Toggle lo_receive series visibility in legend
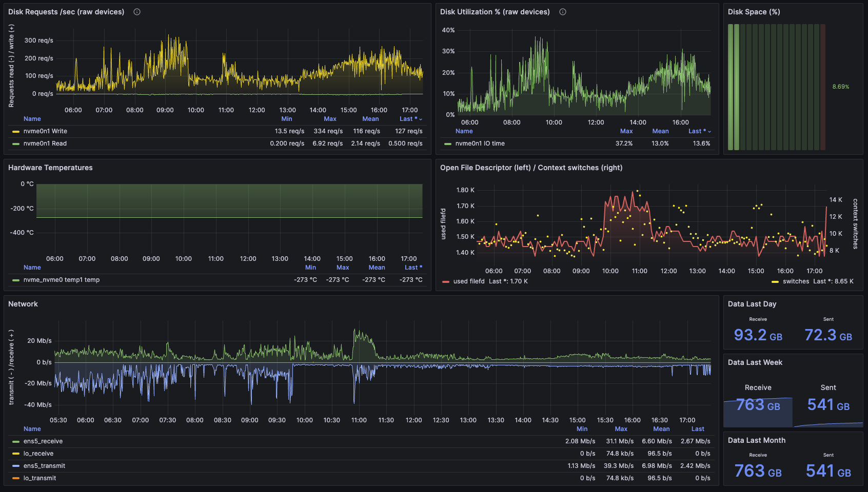This screenshot has height=492, width=868. click(38, 454)
